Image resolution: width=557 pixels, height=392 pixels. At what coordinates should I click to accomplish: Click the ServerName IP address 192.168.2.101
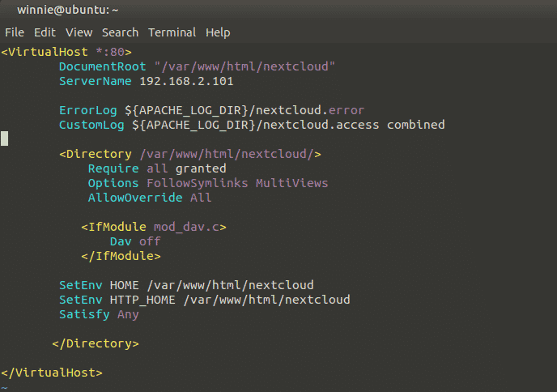(x=186, y=81)
